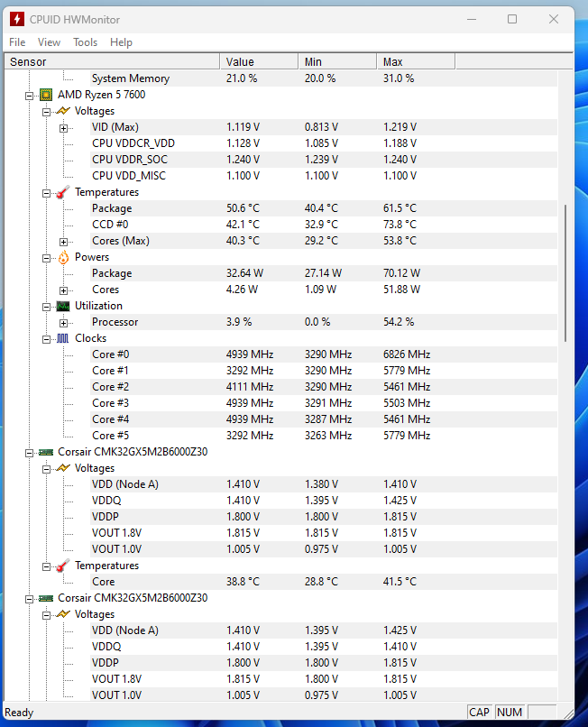Image resolution: width=588 pixels, height=727 pixels.
Task: Click the CPUID HWMonitor lightning bolt app icon
Action: coord(17,19)
